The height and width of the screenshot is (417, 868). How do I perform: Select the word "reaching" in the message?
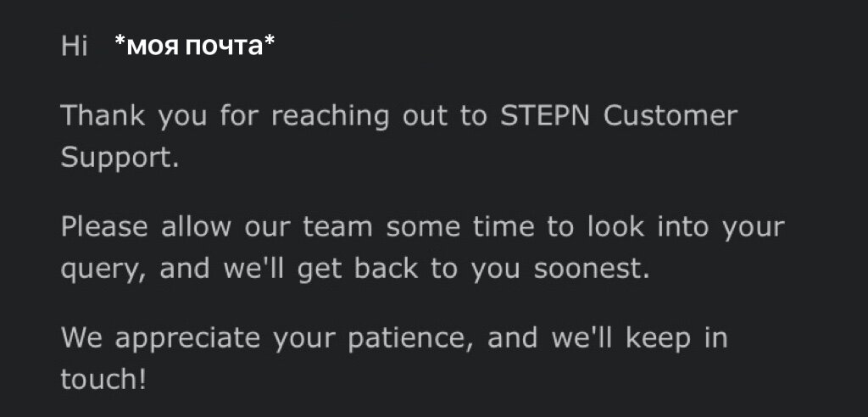point(330,116)
